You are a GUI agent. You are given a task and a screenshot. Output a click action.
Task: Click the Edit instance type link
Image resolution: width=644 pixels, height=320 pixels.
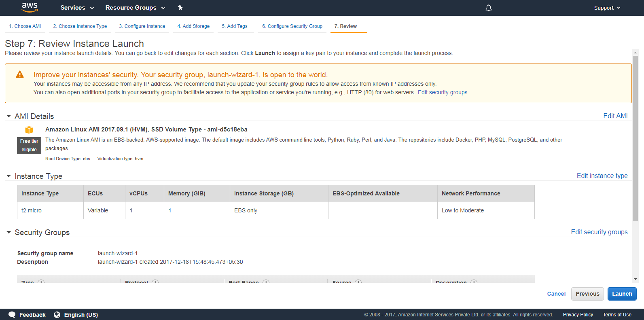tap(602, 176)
